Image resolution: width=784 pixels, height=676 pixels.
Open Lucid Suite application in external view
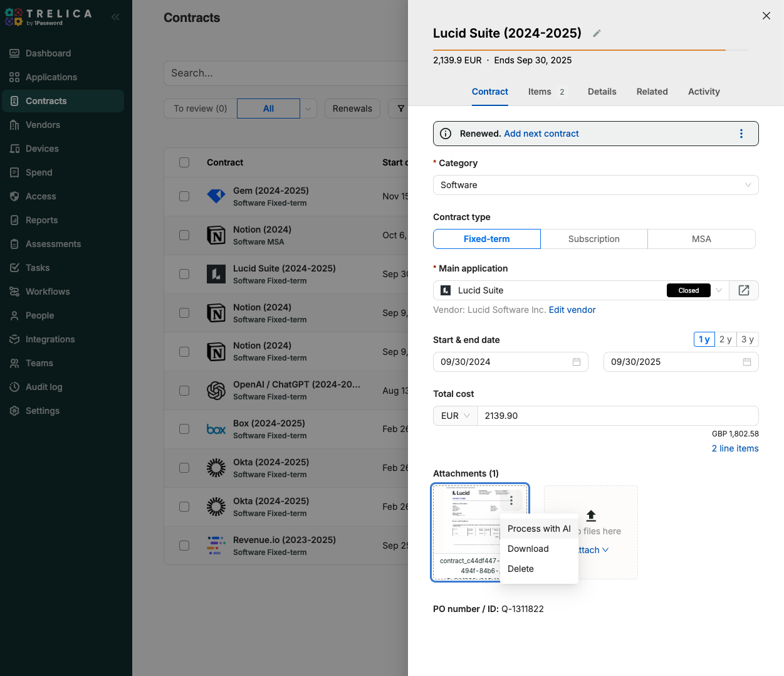pos(744,290)
